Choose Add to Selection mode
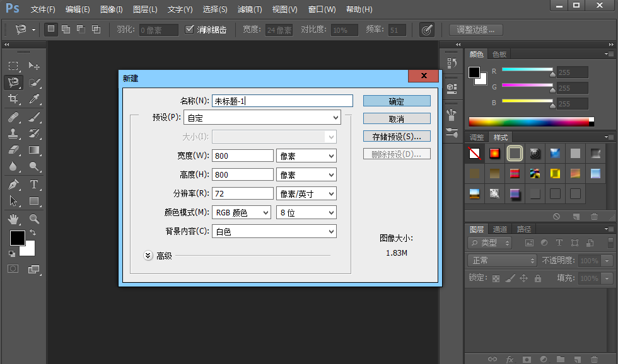This screenshot has height=364, width=618. (66, 29)
